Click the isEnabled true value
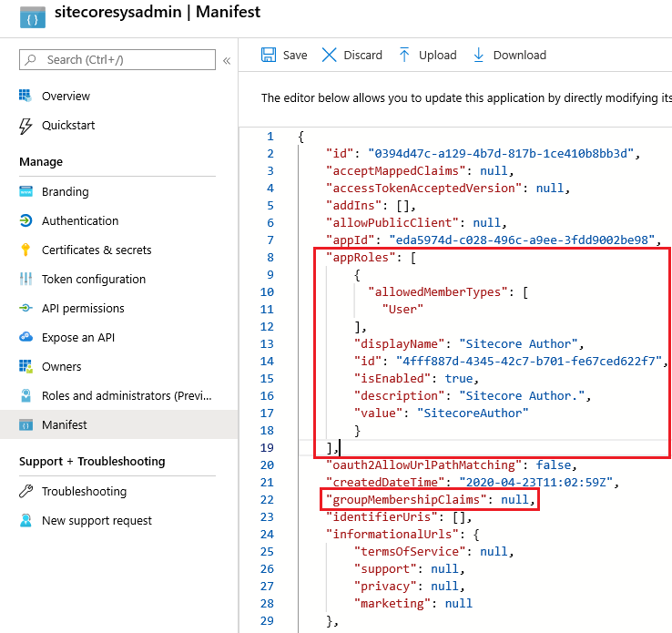Image resolution: width=672 pixels, height=633 pixels. 459,378
